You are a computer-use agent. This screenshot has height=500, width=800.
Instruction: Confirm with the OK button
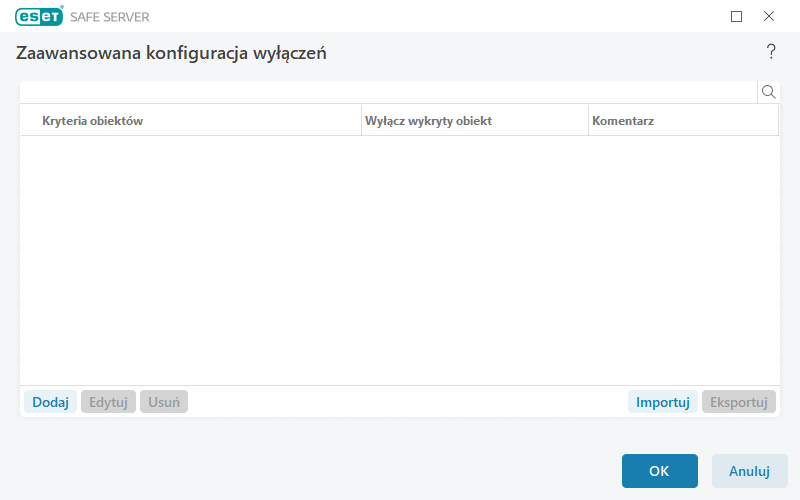(660, 471)
